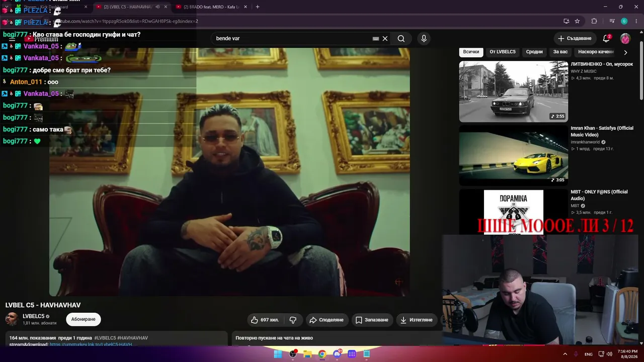Open 'MBT - ONLY F@NS' video title
The height and width of the screenshot is (362, 644).
pyautogui.click(x=599, y=195)
